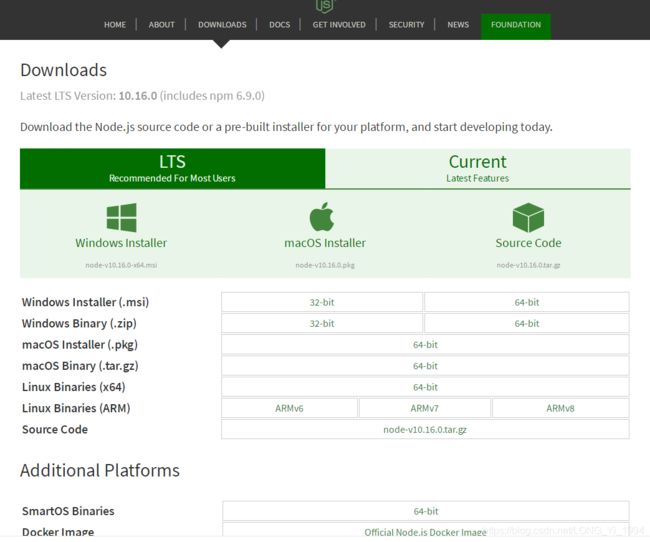Click the Linux Binaries (ARM) row label
The height and width of the screenshot is (542, 650).
(76, 408)
